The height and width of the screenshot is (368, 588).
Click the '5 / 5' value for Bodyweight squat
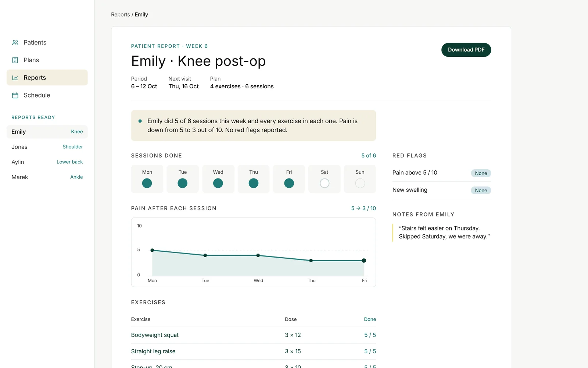tap(370, 335)
